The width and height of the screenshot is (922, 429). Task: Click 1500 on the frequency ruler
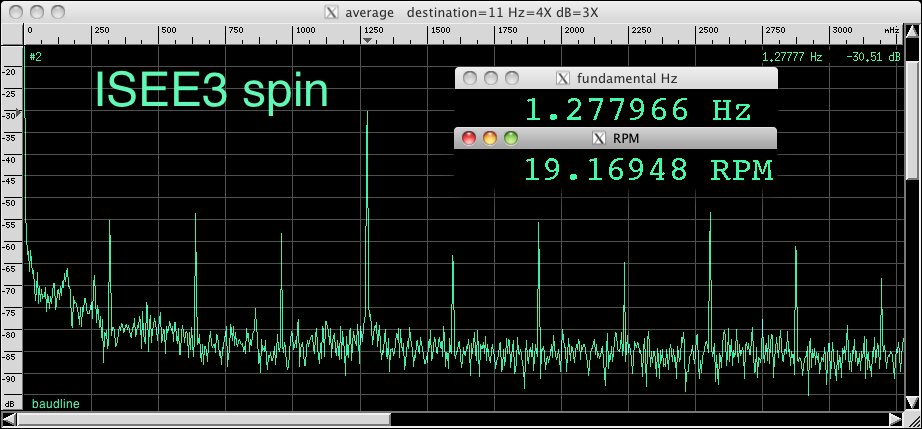441,31
